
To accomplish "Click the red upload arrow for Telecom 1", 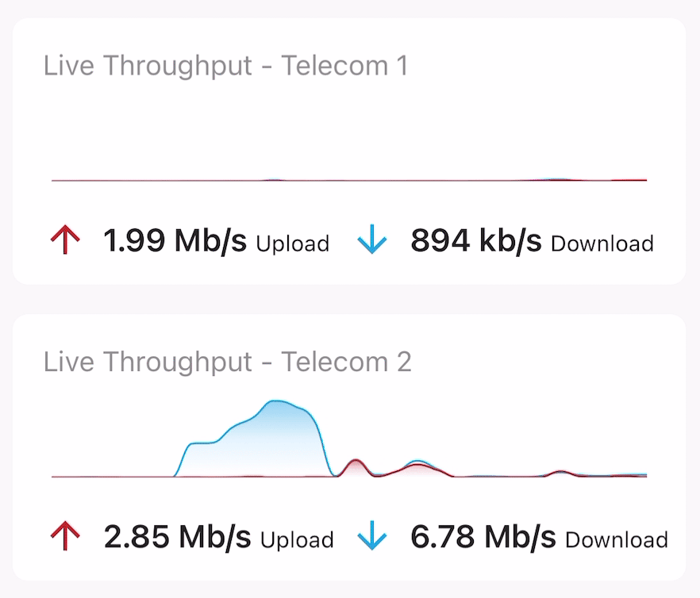I will (65, 240).
